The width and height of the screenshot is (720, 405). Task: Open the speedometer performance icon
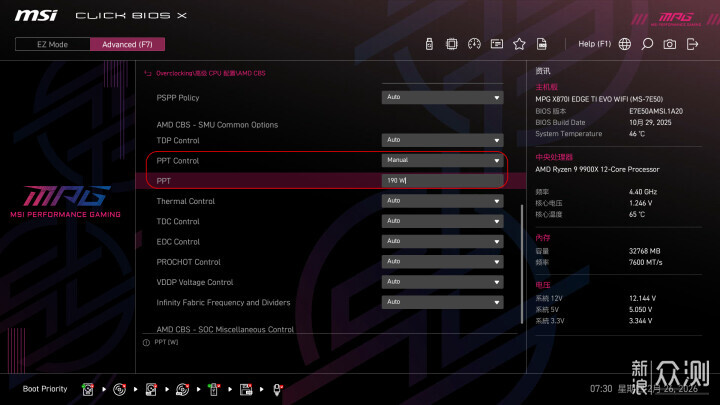pyautogui.click(x=474, y=44)
